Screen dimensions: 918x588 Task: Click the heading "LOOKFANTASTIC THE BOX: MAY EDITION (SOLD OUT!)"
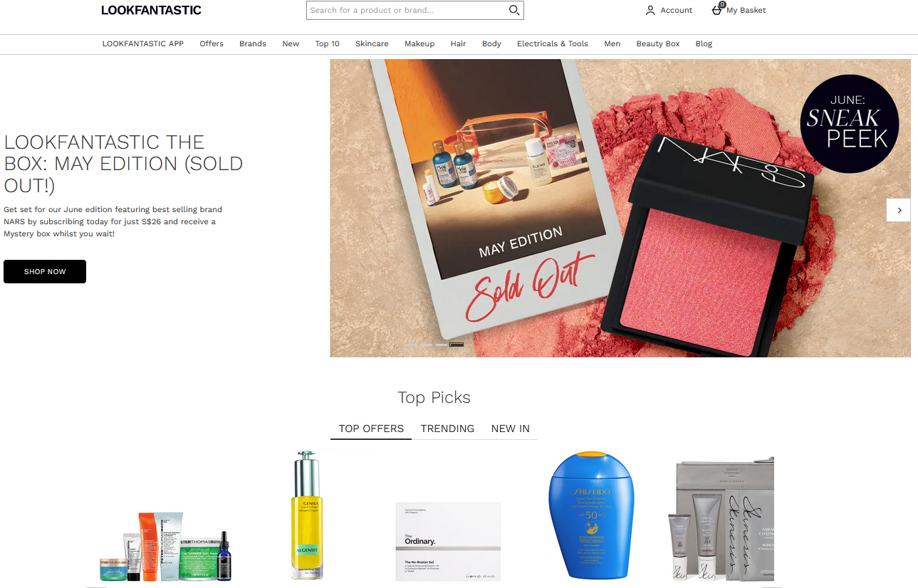123,164
